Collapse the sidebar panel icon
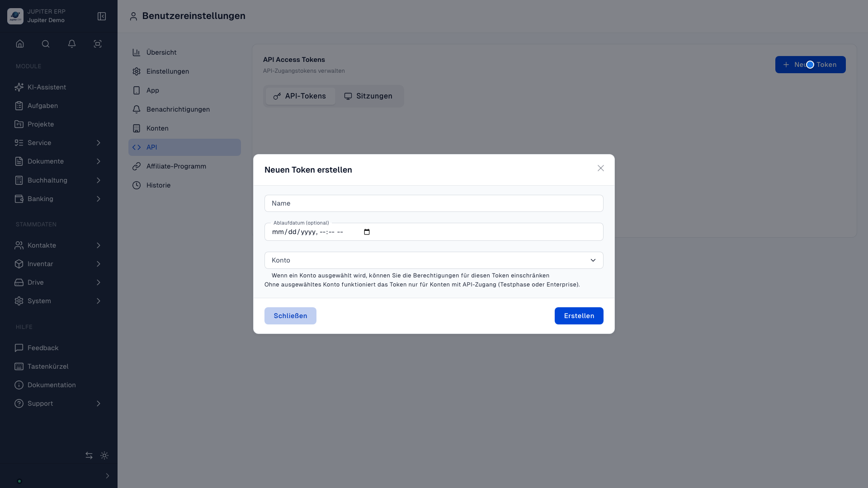The width and height of the screenshot is (868, 488). 102,16
